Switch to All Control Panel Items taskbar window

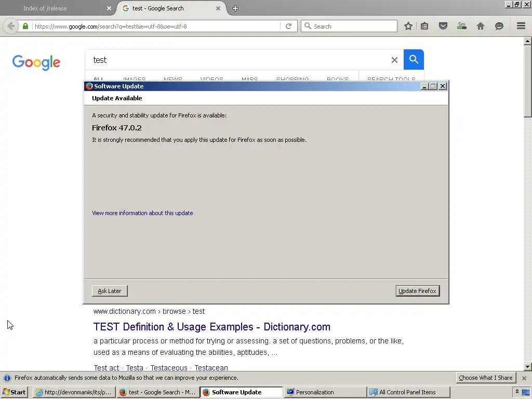409,392
